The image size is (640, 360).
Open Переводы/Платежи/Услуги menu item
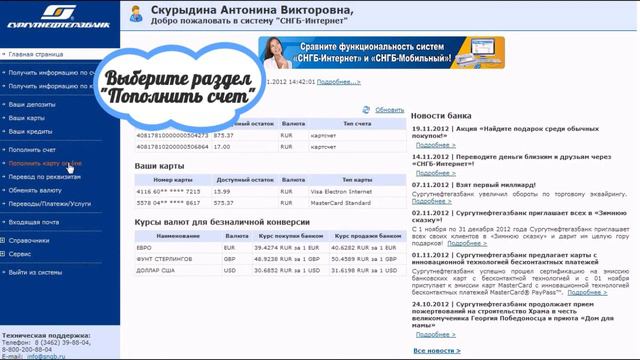(50, 204)
